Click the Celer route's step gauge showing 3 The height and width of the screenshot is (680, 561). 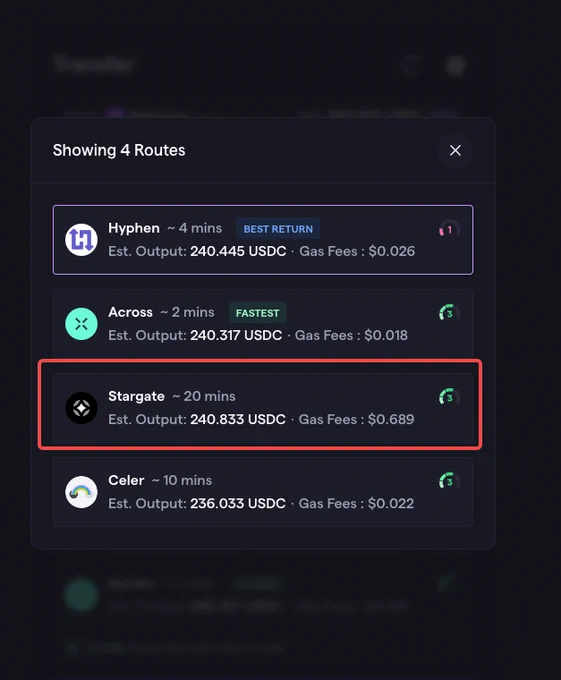449,481
